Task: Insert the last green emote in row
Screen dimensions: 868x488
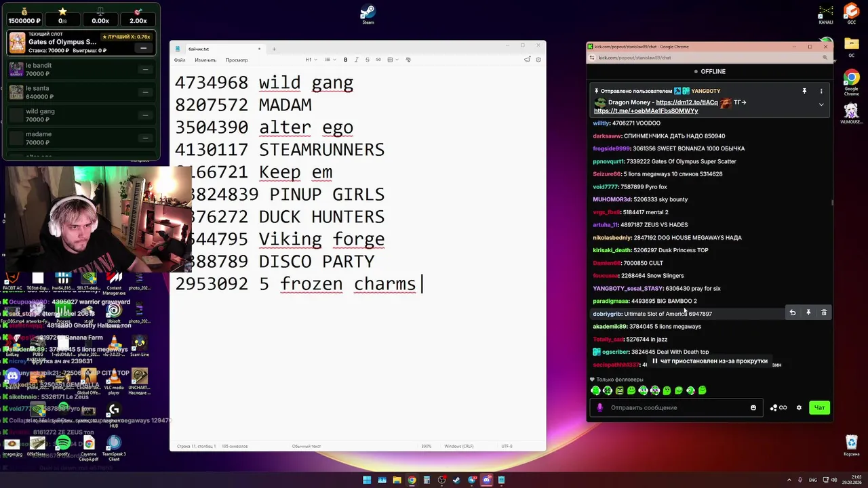Action: (702, 390)
